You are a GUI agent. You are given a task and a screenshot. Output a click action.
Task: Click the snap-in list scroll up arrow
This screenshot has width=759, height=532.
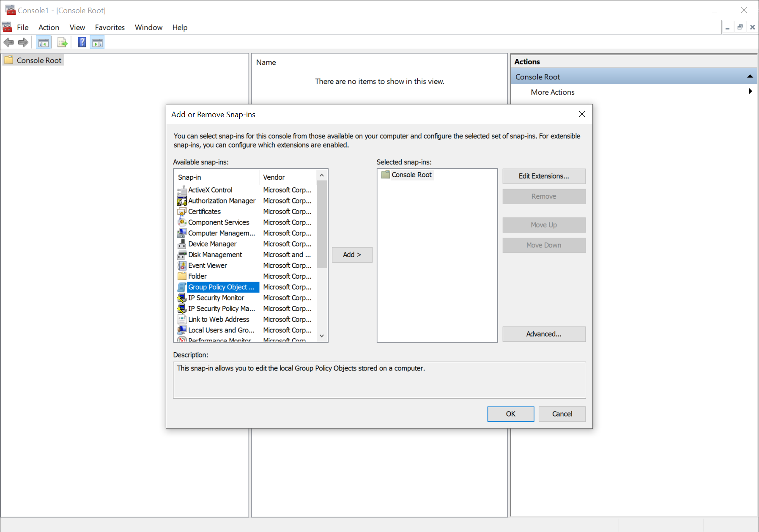coord(322,175)
